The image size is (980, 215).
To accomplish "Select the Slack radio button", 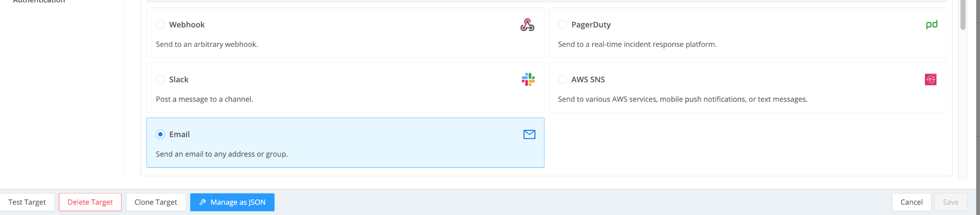I will pos(160,79).
